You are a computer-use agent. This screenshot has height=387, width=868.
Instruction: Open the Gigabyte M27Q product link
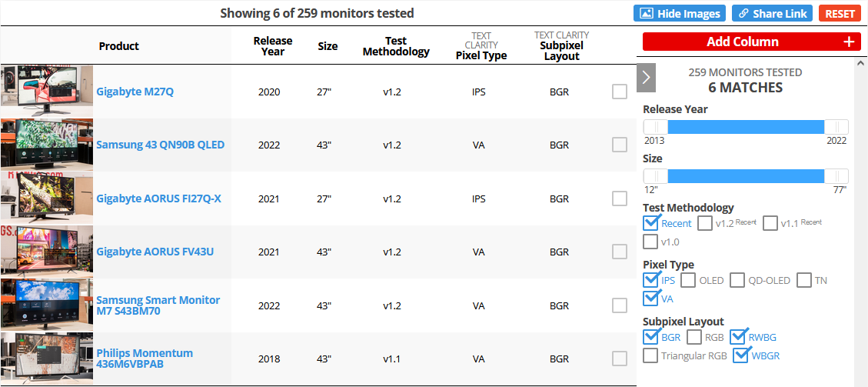(x=135, y=92)
